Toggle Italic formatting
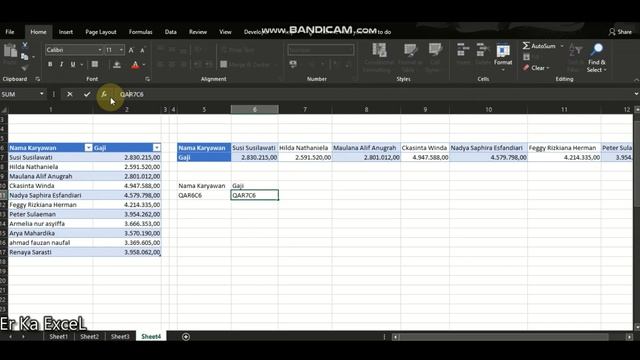Screen dimensions: 640x360 tap(61, 64)
